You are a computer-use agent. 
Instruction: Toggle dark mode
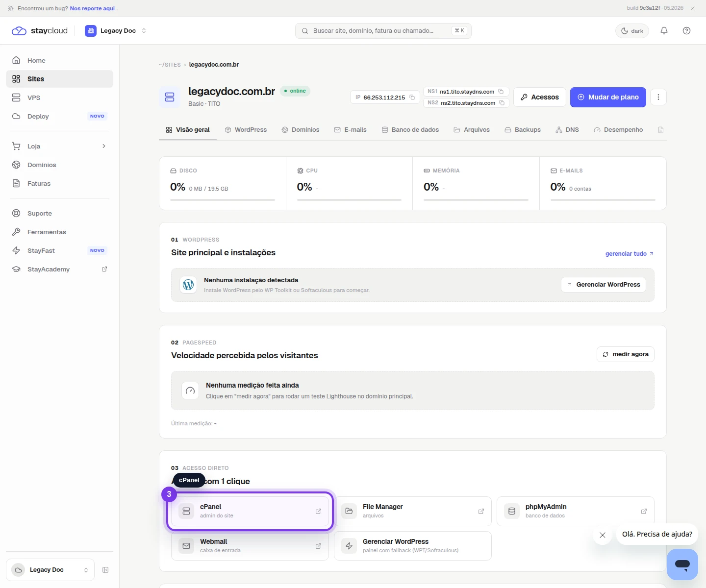pos(632,30)
